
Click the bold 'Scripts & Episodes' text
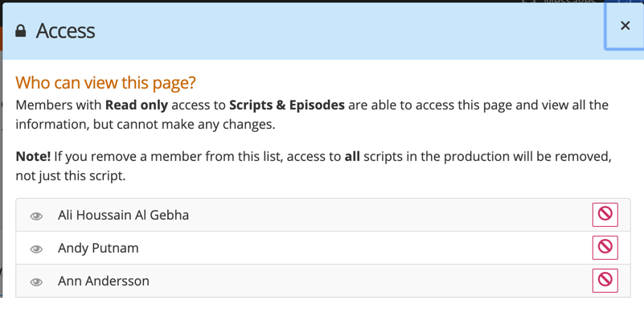coord(287,105)
